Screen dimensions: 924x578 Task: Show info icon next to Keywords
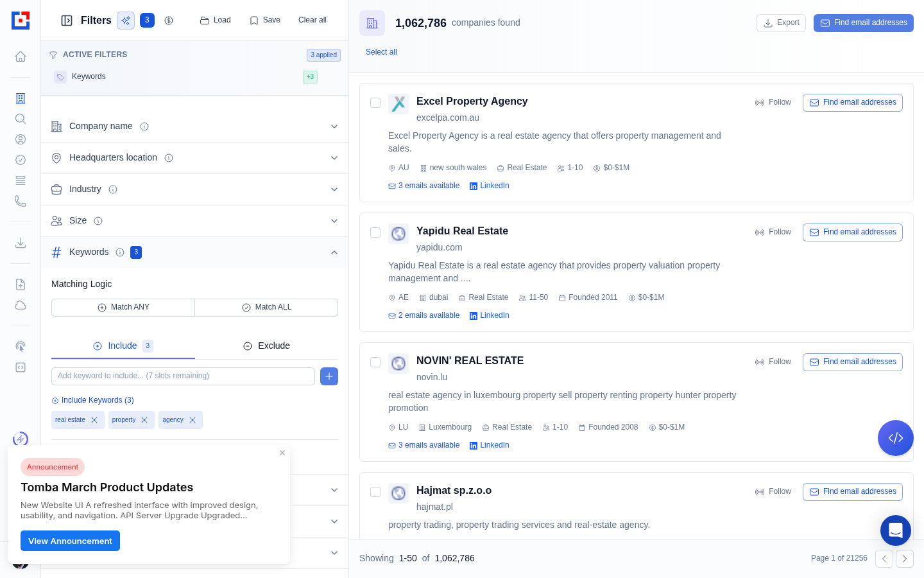pos(120,252)
